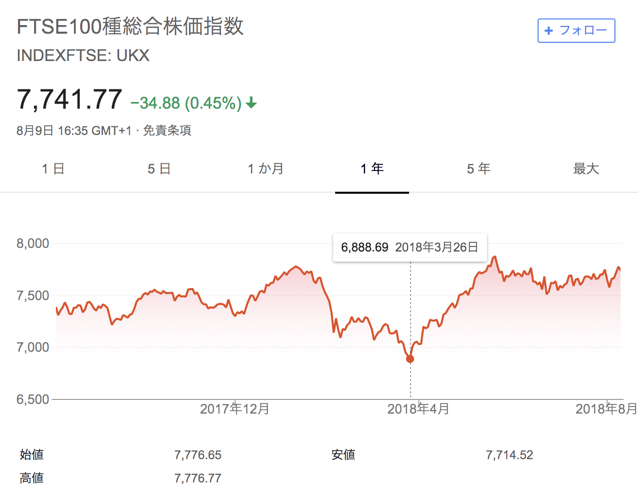Click the 始値 label
638x503 pixels.
coord(31,455)
